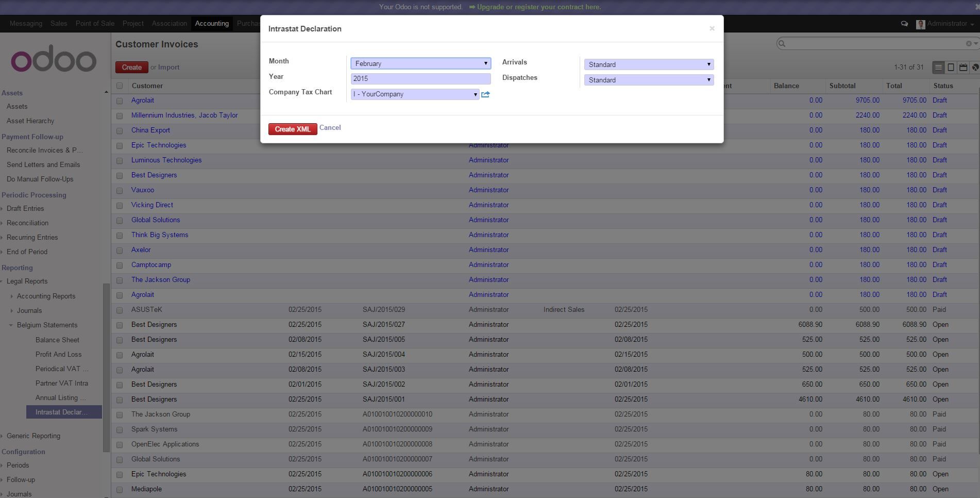Open the Arrivals dropdown

pos(649,64)
